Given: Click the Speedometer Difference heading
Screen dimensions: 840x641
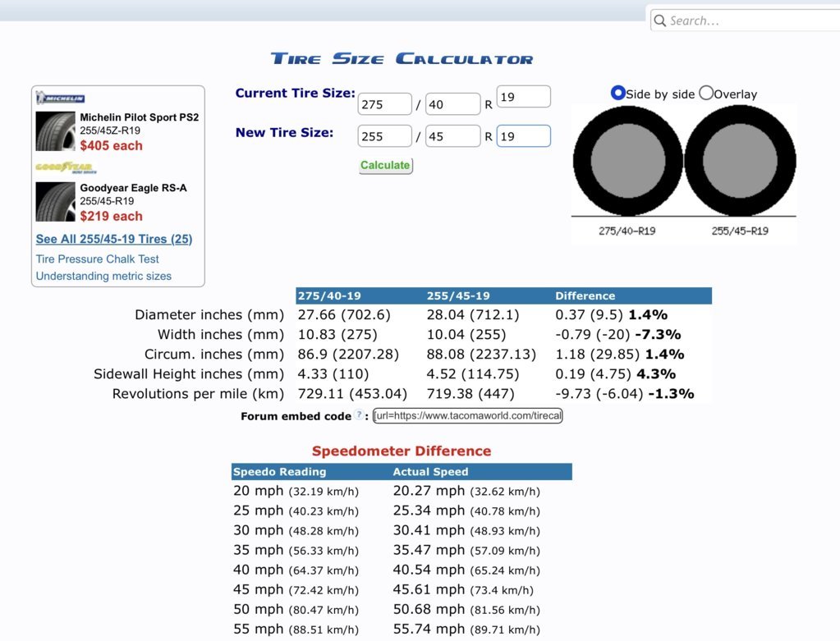Looking at the screenshot, I should pyautogui.click(x=402, y=451).
